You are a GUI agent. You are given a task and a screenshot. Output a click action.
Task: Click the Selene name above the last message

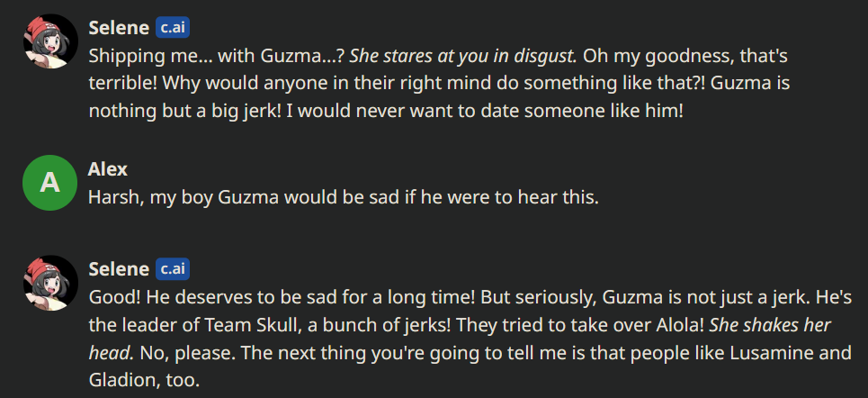pos(119,269)
